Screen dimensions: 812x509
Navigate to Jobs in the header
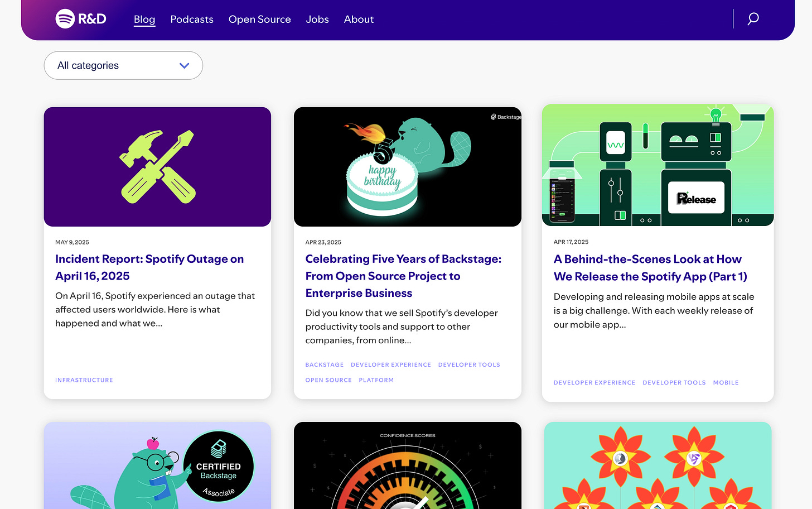[317, 20]
